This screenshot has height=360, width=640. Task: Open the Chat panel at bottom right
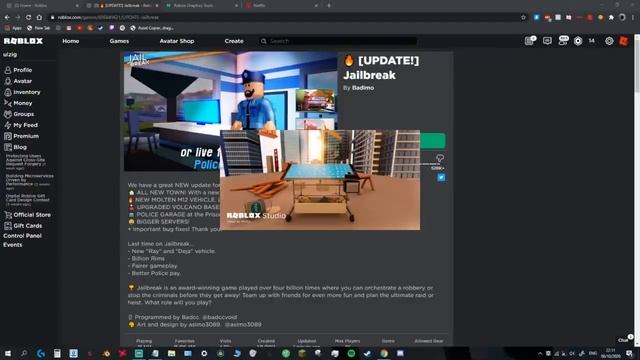click(x=624, y=340)
